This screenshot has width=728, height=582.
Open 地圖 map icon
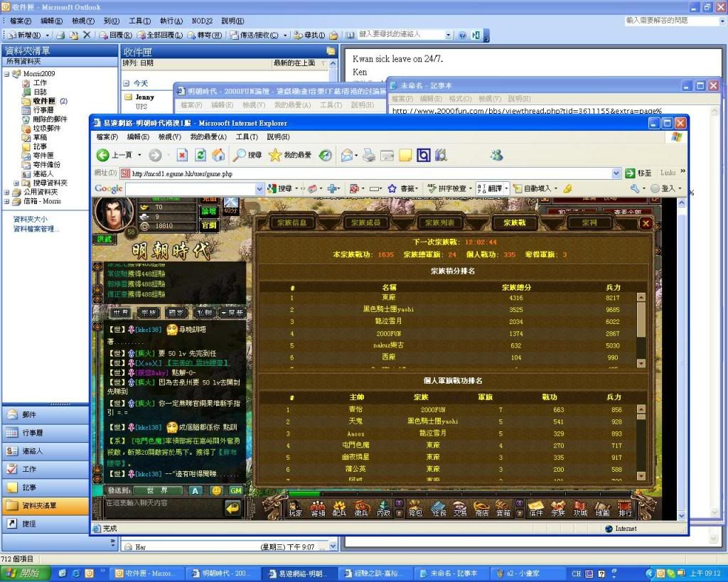pos(603,509)
